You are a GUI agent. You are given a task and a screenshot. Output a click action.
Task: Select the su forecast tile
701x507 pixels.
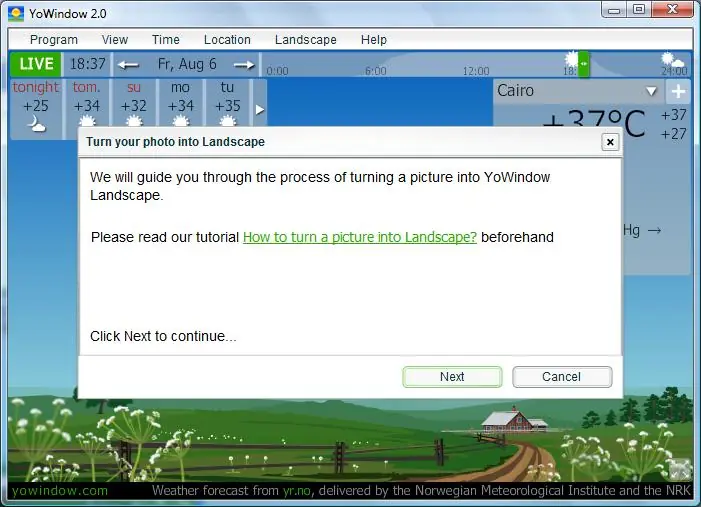pyautogui.click(x=134, y=104)
